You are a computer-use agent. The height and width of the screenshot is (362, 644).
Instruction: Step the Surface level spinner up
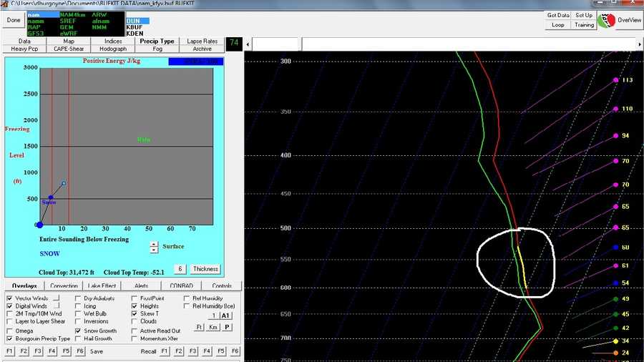tap(154, 244)
